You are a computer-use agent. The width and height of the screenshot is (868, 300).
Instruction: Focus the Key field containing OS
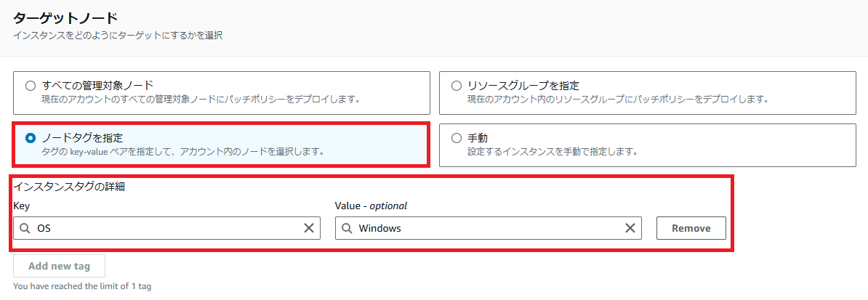coord(166,228)
